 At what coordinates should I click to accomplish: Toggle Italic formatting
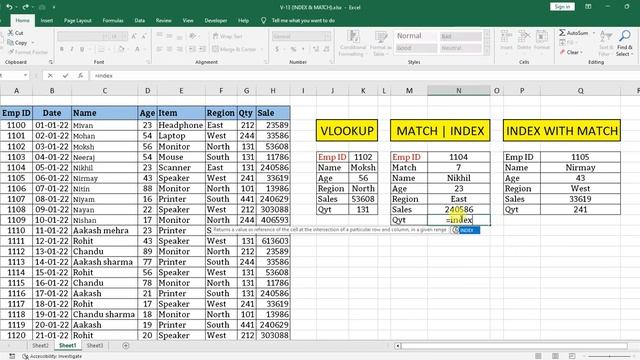point(72,49)
